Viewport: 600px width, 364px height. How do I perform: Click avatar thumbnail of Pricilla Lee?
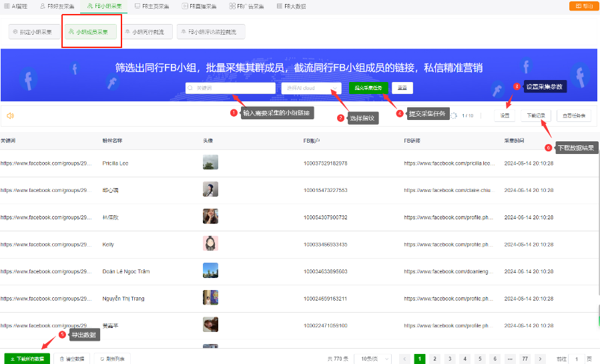210,162
